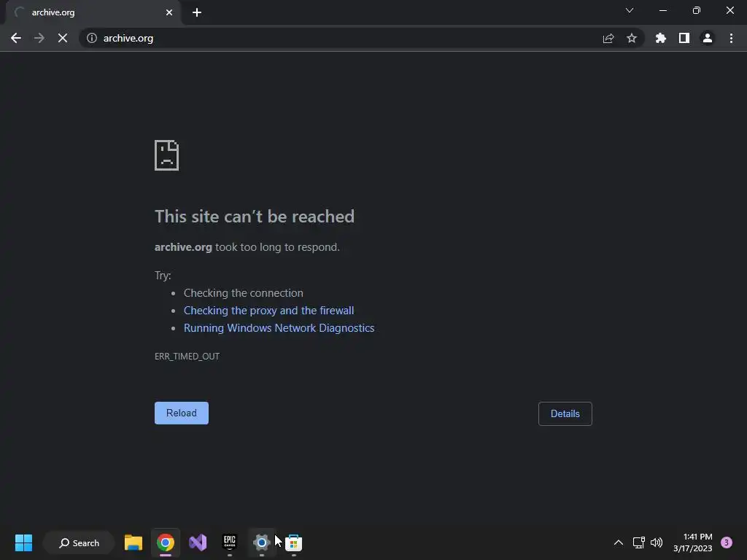
Task: Open Checking the proxy and the firewall link
Action: (x=268, y=311)
